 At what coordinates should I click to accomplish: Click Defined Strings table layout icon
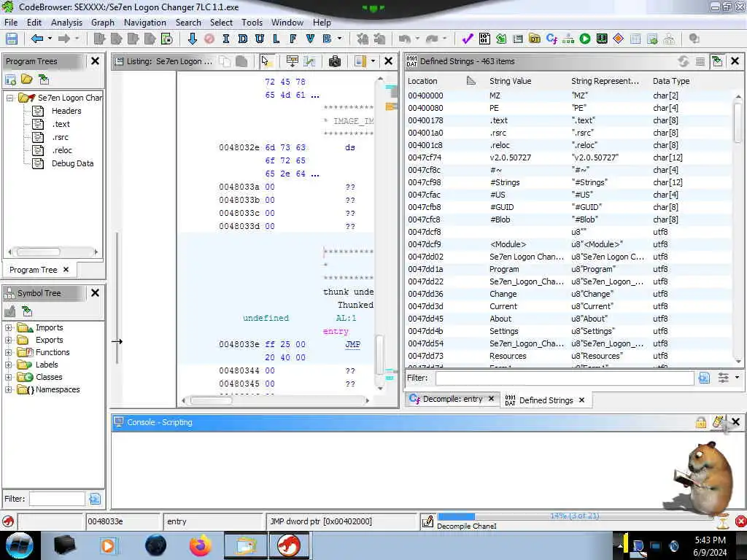[x=700, y=61]
